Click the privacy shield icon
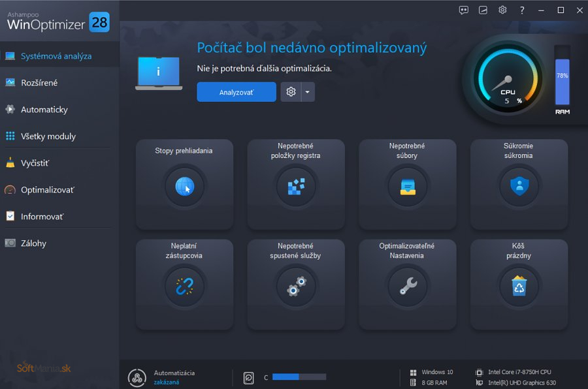The height and width of the screenshot is (389, 588). click(x=519, y=186)
